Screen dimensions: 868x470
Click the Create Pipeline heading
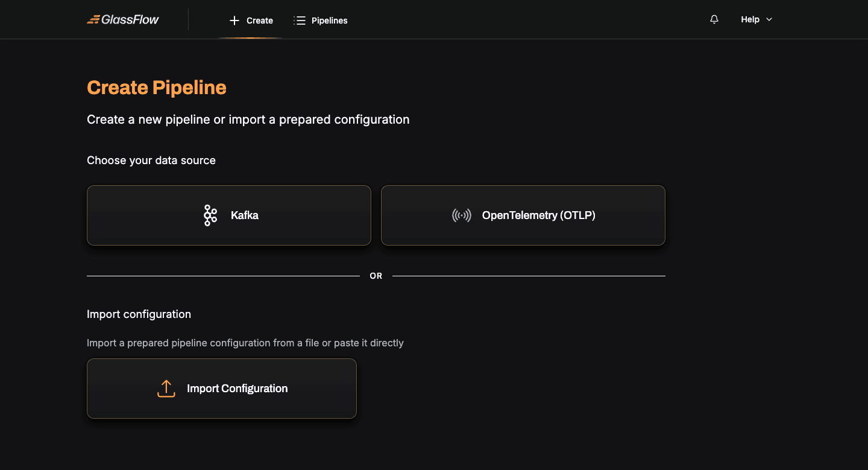point(157,87)
